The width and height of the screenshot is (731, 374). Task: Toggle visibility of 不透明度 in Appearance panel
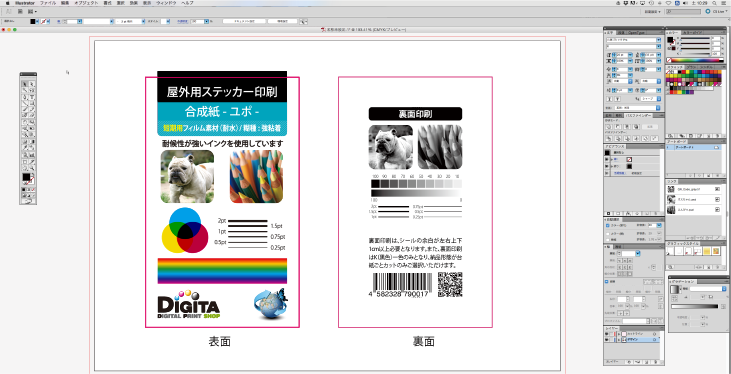[607, 173]
